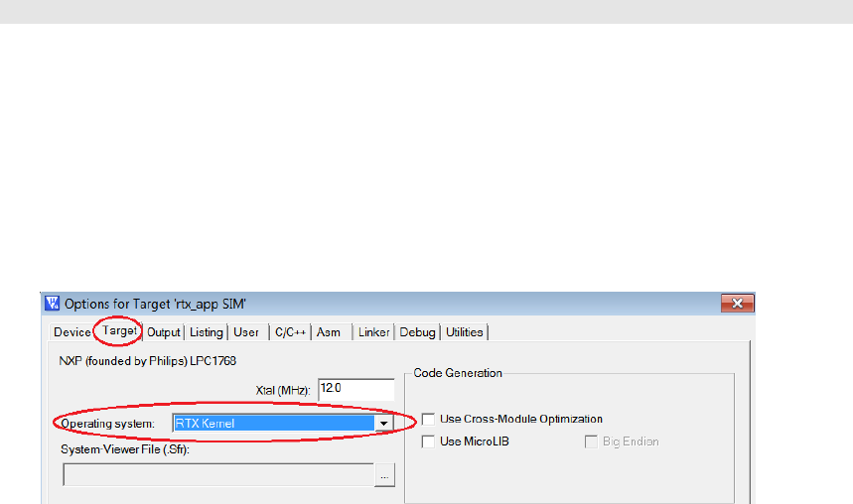853x504 pixels.
Task: Open the Debug tab
Action: pyautogui.click(x=417, y=332)
